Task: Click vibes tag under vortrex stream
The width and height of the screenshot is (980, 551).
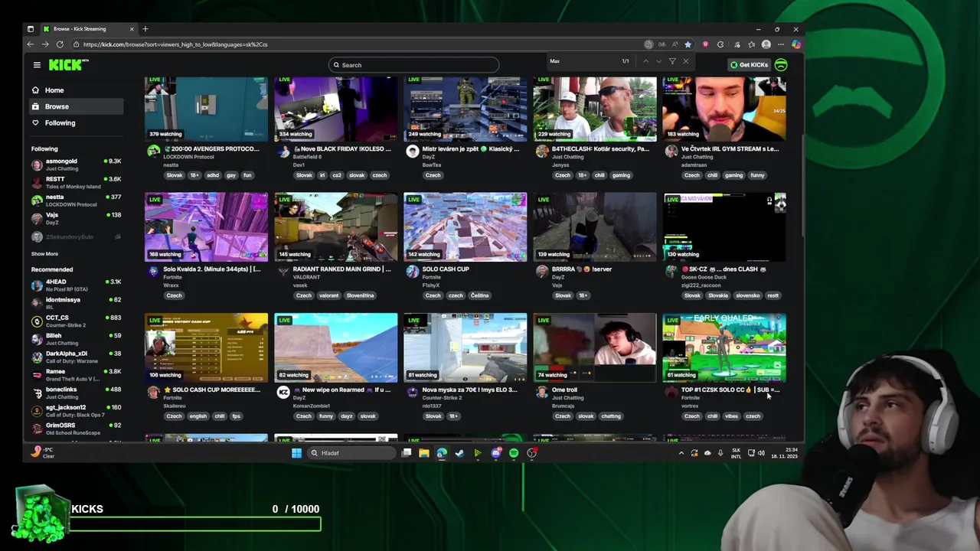Action: [x=731, y=416]
